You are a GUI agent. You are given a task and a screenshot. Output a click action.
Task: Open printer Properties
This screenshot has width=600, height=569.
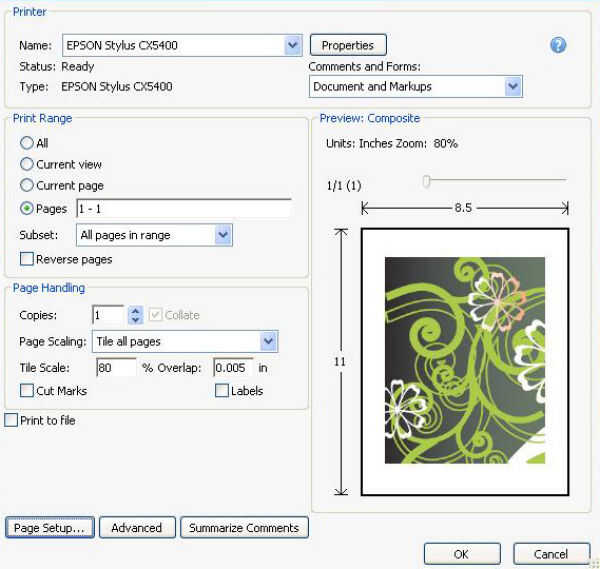tap(348, 45)
